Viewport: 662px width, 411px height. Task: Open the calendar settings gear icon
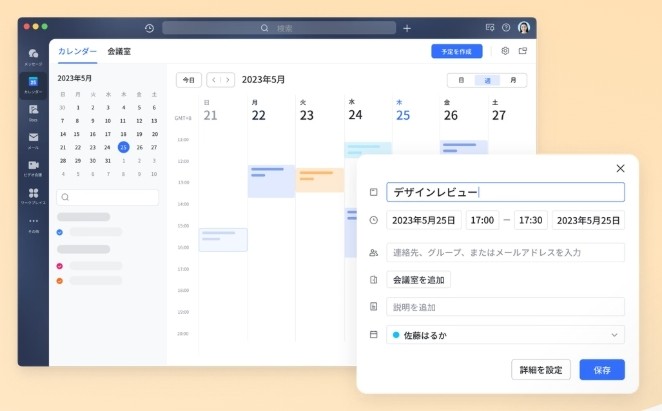505,51
